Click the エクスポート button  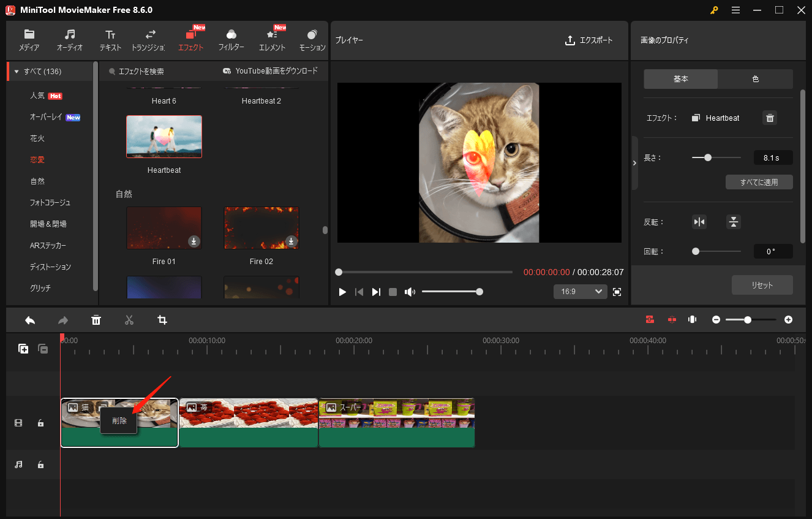pyautogui.click(x=588, y=40)
